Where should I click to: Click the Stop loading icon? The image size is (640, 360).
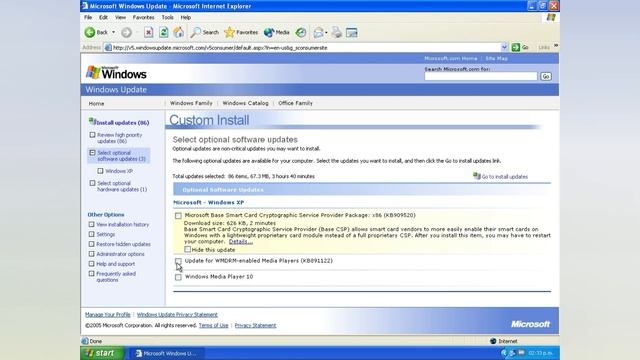pyautogui.click(x=149, y=32)
